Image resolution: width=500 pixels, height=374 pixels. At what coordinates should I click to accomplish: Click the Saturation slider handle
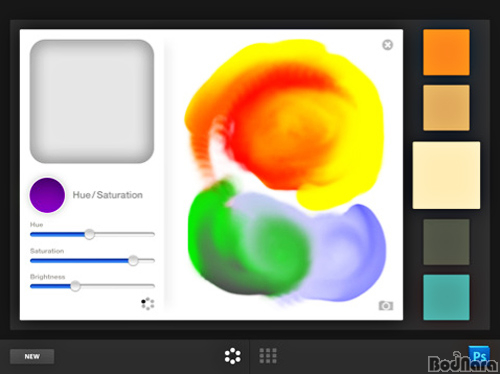click(x=133, y=260)
